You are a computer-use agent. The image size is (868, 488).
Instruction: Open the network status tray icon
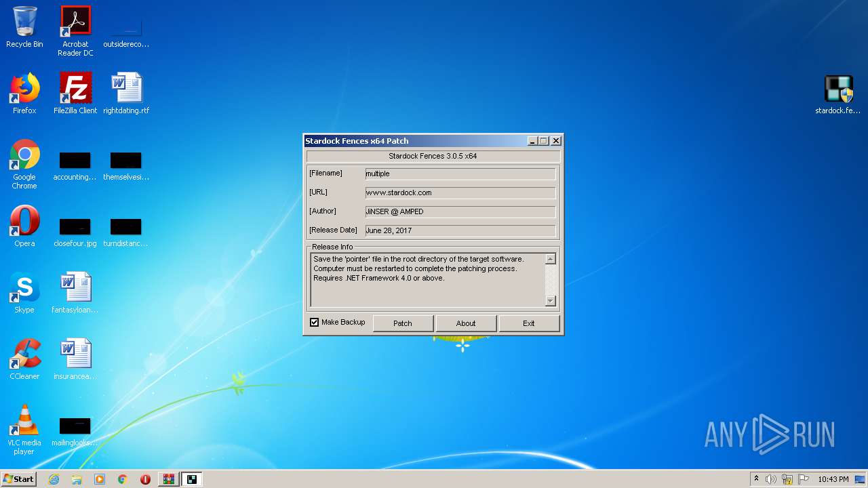click(x=787, y=479)
